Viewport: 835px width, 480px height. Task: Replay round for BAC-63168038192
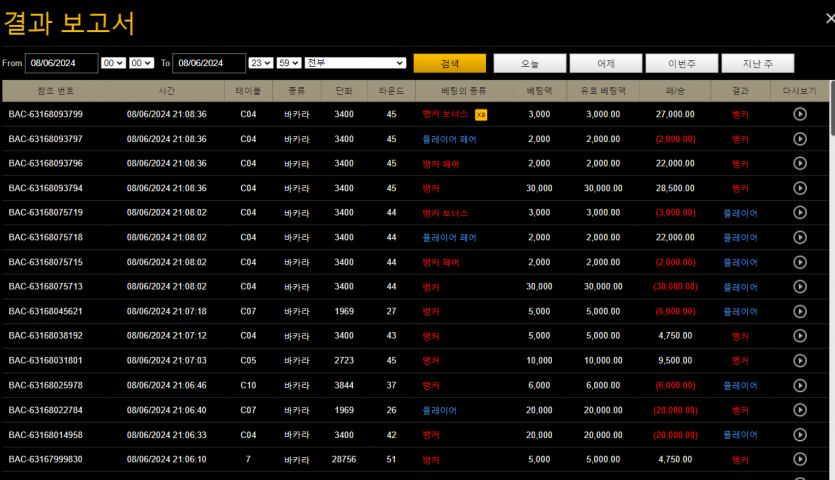(800, 336)
